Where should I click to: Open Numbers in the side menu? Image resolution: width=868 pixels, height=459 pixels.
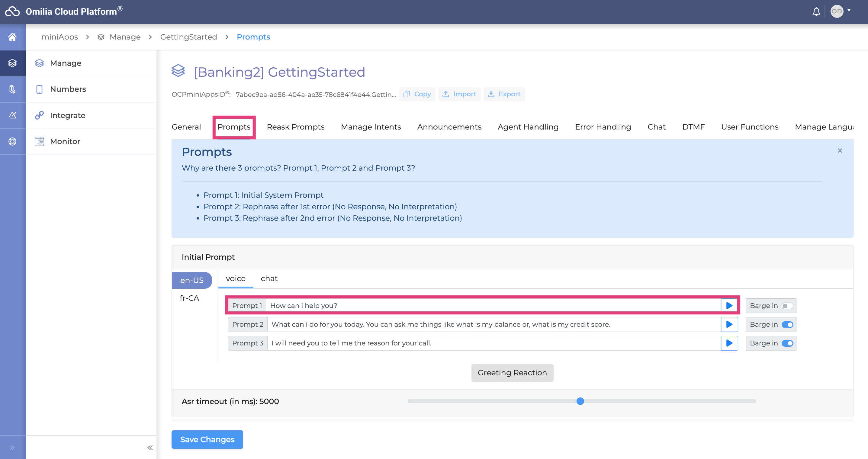tap(91, 89)
